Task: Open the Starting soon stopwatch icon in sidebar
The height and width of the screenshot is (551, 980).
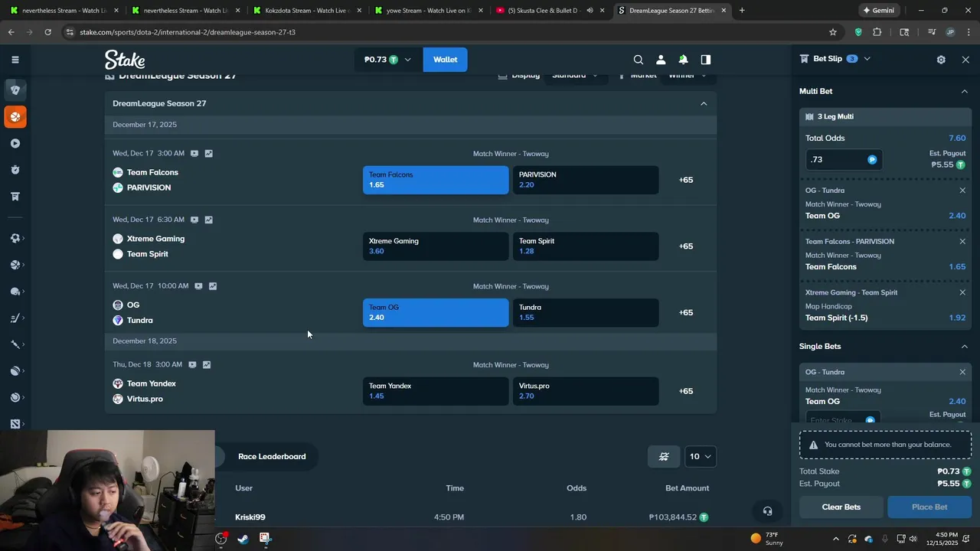Action: point(15,170)
